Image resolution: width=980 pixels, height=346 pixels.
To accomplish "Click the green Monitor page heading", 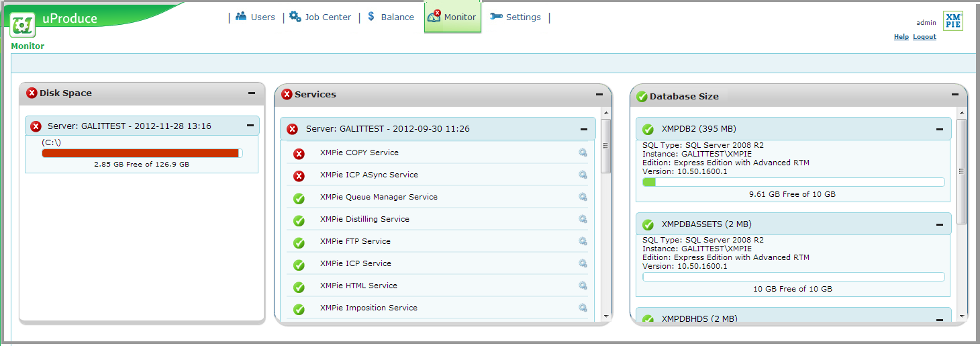I will coord(28,46).
